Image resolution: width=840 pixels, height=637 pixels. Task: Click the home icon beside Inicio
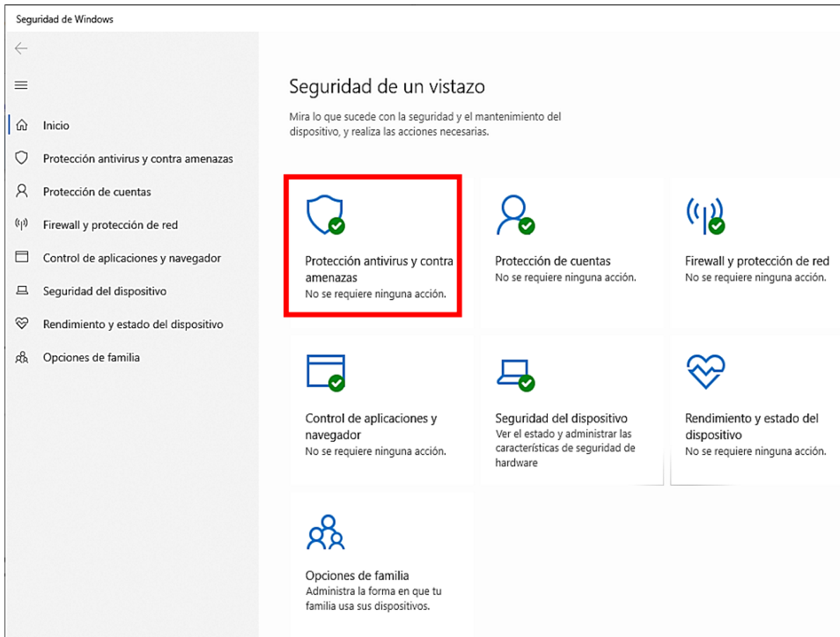[21, 125]
